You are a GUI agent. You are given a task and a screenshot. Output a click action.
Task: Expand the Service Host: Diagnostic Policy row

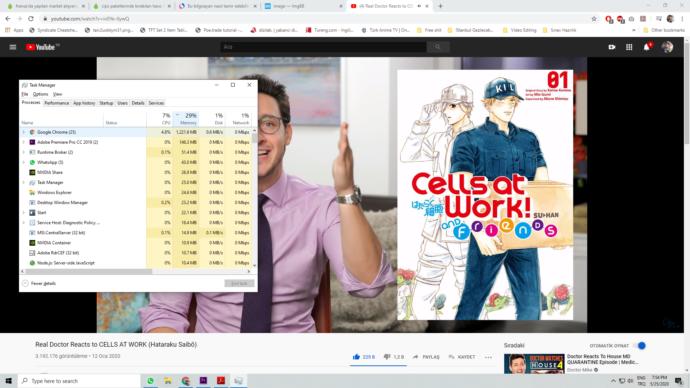(x=24, y=223)
